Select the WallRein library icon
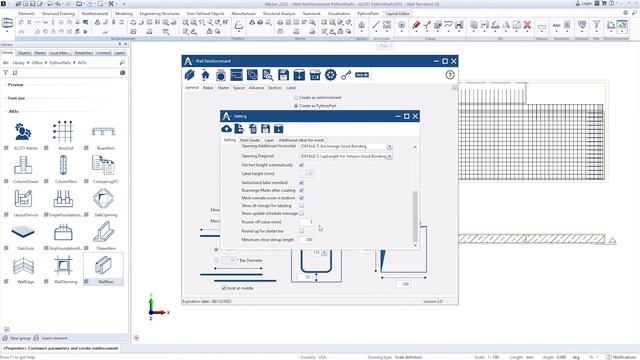Screen dimensions: 640x360 click(x=103, y=266)
